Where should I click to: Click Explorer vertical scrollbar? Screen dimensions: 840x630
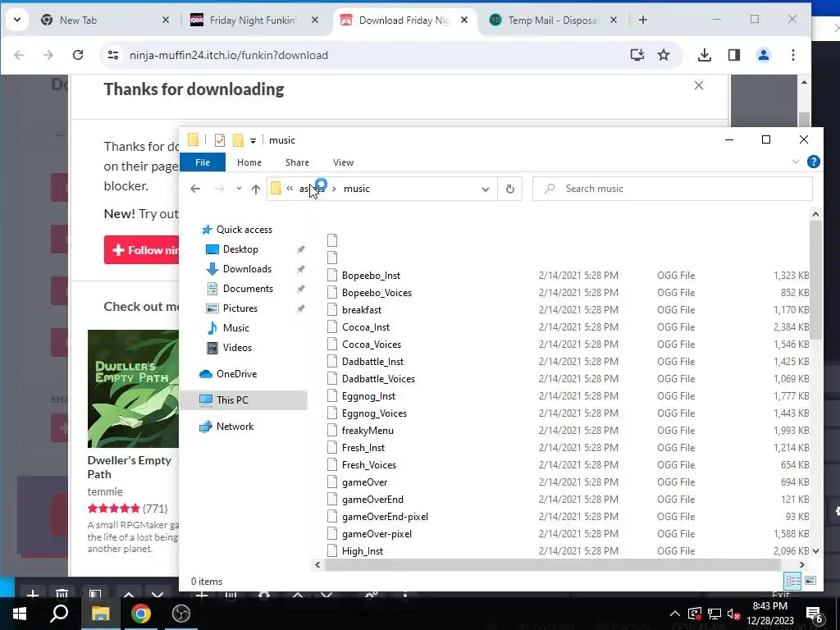815,279
